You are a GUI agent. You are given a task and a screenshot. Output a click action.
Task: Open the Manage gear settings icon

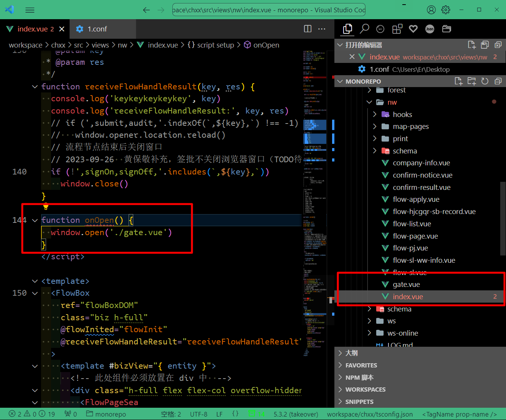(446, 10)
